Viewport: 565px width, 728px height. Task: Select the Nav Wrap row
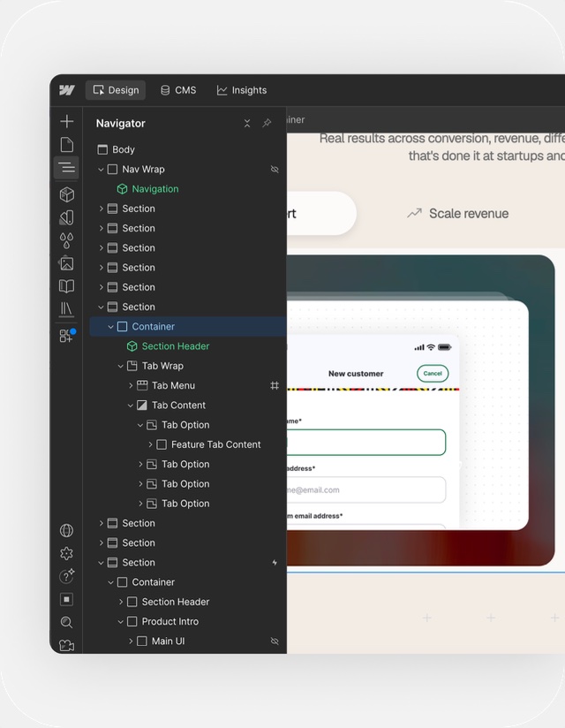coord(188,170)
